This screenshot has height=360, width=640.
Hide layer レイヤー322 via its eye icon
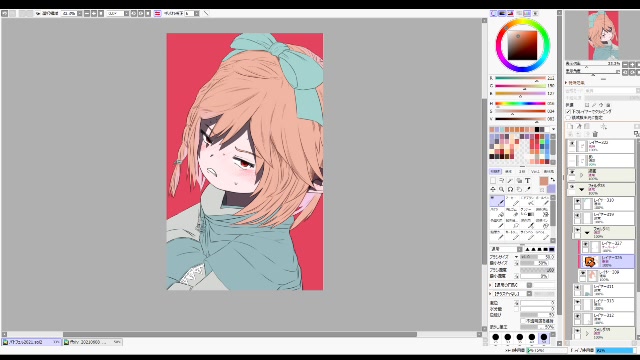tap(572, 144)
